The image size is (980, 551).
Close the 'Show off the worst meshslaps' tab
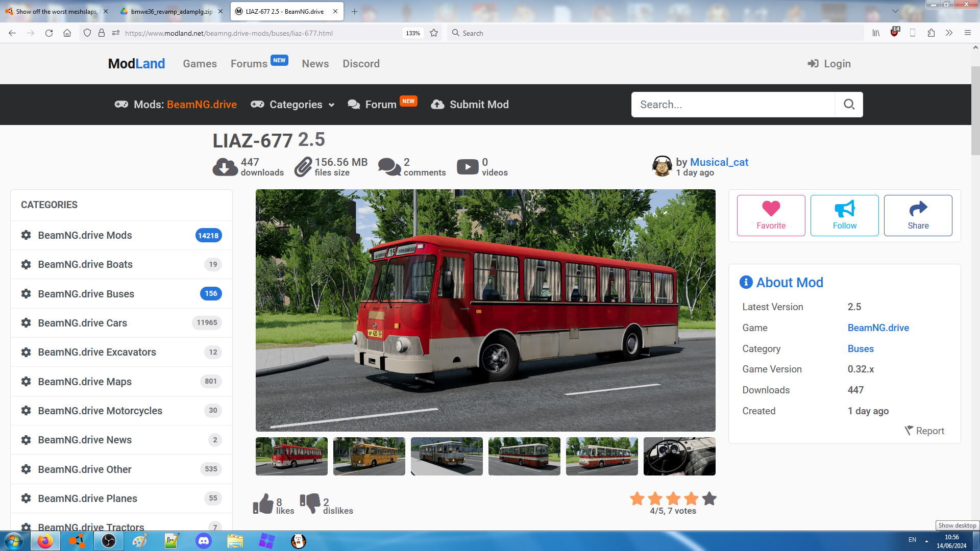tap(106, 11)
